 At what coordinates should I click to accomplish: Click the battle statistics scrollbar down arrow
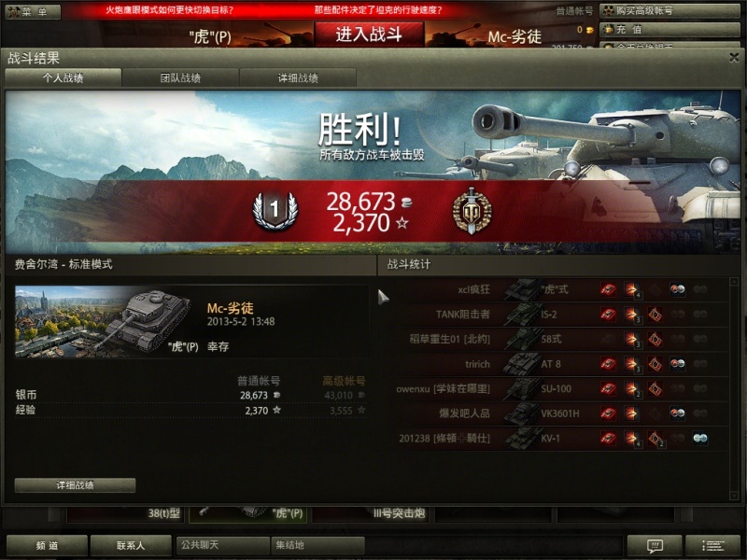pos(734,497)
